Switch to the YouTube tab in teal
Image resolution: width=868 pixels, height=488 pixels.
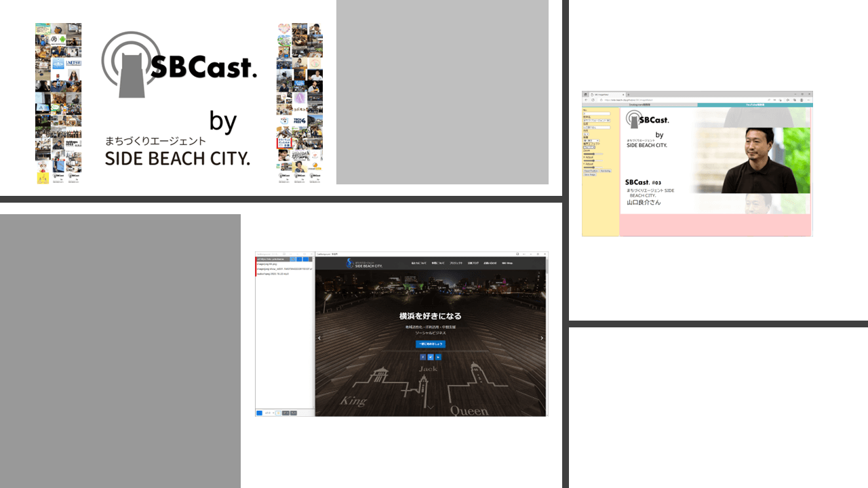click(755, 105)
